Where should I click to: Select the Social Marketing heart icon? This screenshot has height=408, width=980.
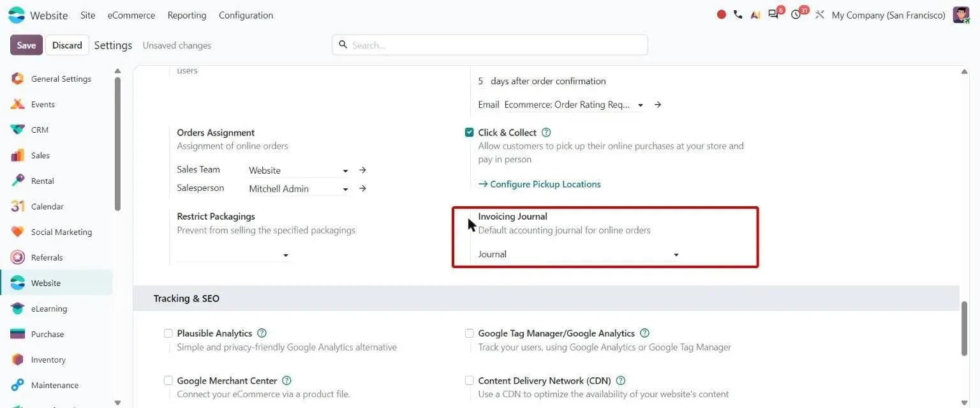click(x=18, y=232)
